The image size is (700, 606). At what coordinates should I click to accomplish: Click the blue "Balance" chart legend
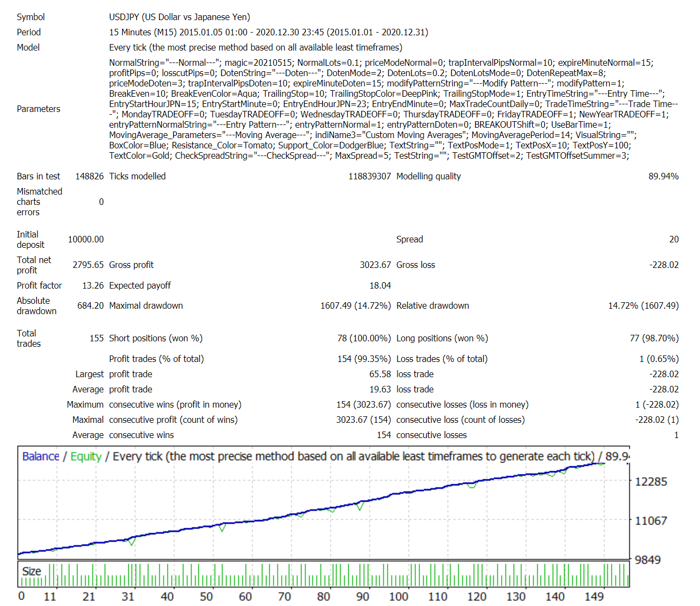pyautogui.click(x=41, y=457)
